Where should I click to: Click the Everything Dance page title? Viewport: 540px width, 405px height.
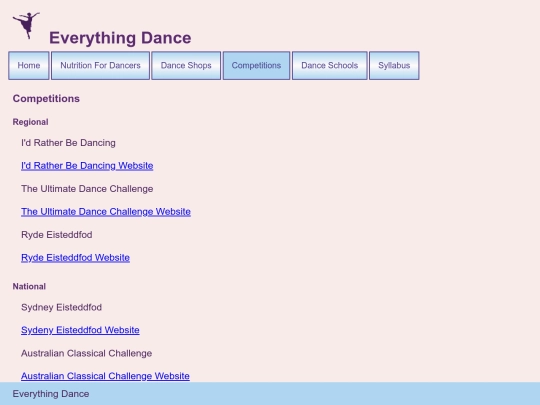(x=120, y=38)
